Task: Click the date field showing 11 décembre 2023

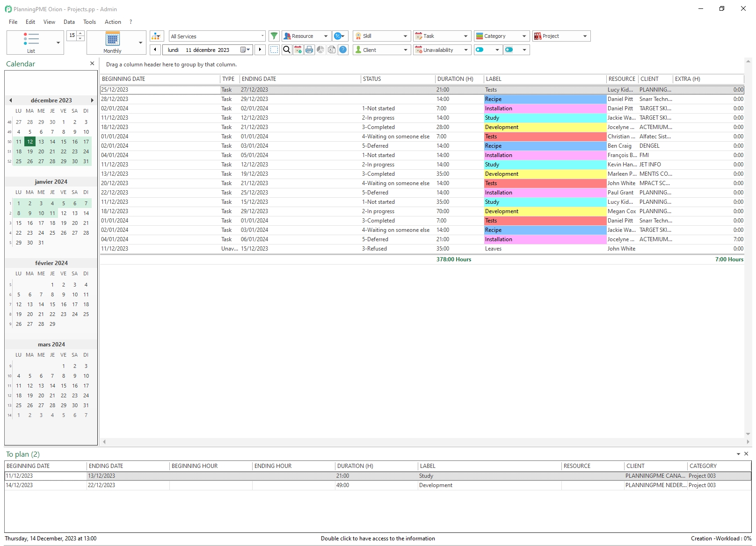Action: point(207,50)
